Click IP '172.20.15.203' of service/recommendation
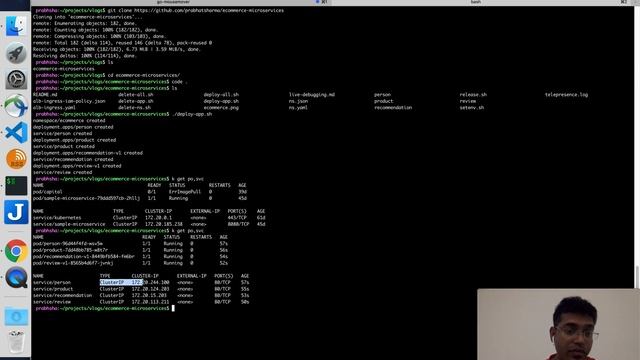This screenshot has width=640, height=360. pyautogui.click(x=149, y=296)
